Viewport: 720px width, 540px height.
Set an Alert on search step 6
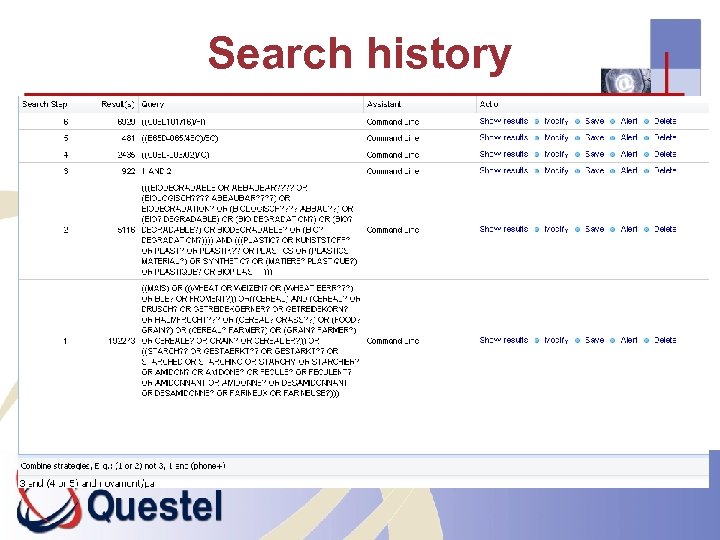coord(629,121)
